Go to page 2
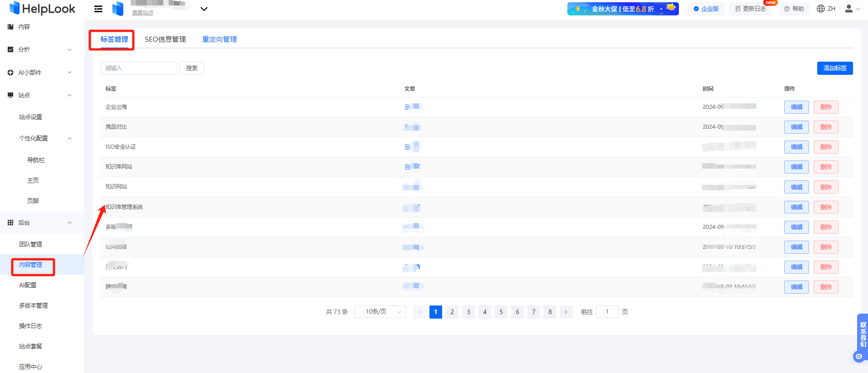Screen dimensions: 868x373 point(452,312)
